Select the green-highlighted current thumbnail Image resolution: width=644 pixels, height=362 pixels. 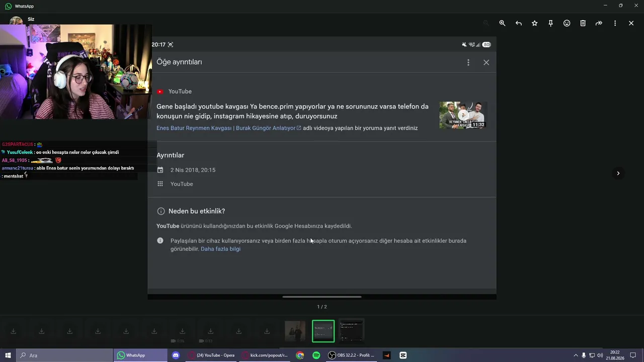point(323,331)
